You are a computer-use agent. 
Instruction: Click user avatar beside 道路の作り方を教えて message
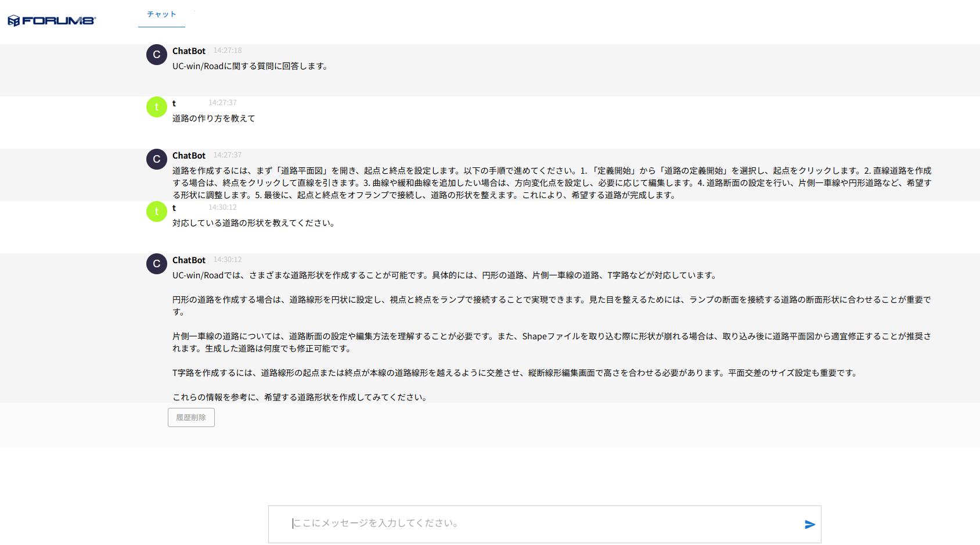point(157,107)
